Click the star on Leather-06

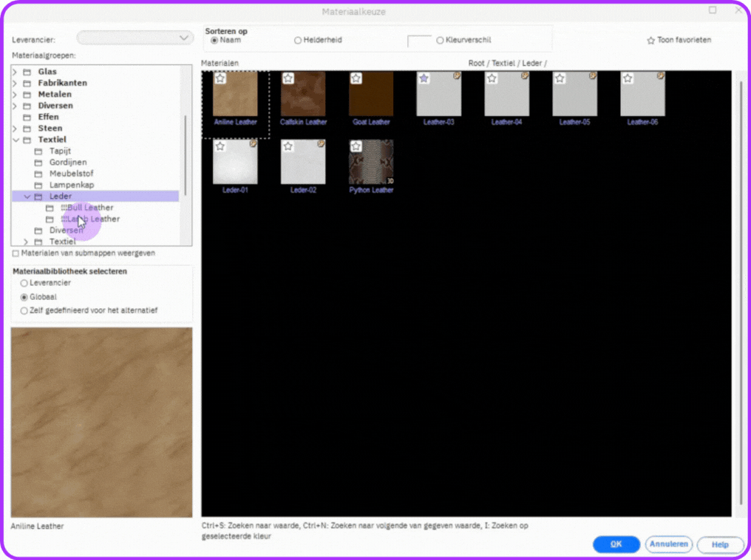click(x=628, y=78)
